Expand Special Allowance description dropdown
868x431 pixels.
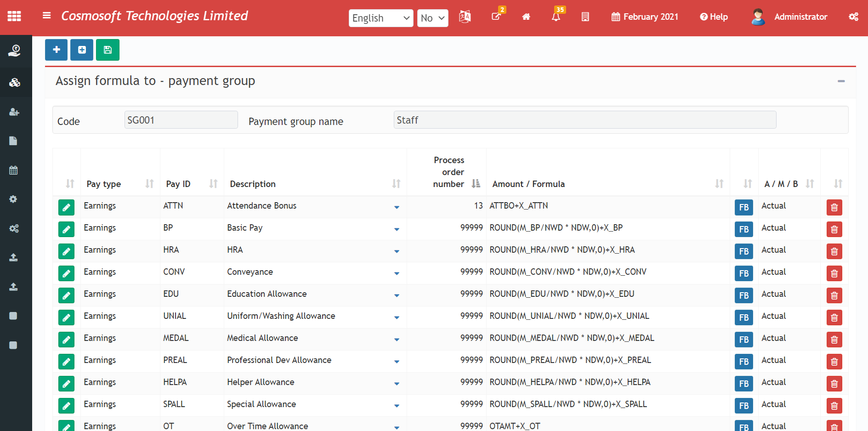point(397,406)
